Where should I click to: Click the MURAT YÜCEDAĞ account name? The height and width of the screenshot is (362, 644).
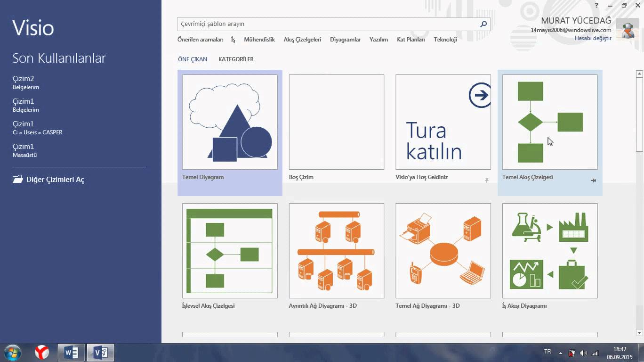point(576,21)
